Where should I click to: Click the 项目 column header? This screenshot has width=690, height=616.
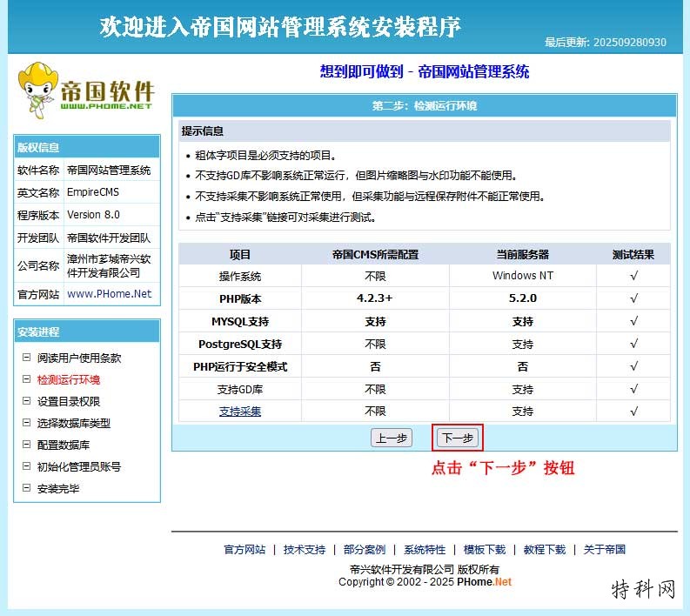point(240,254)
